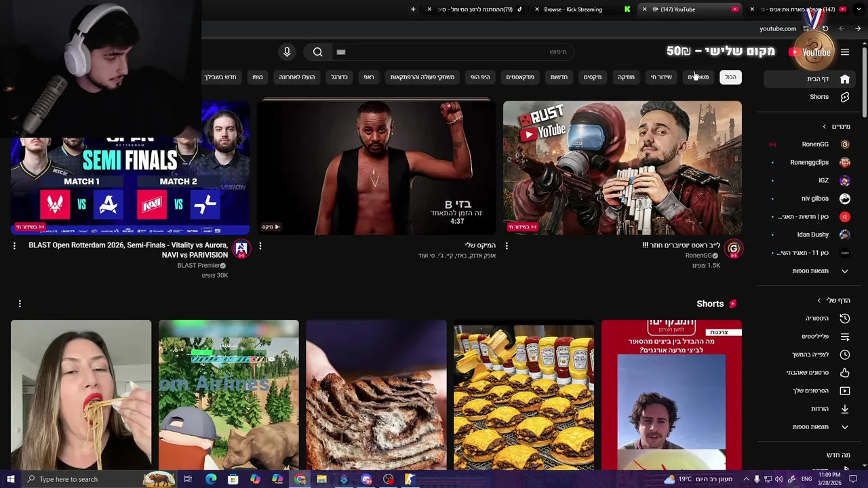
Task: Open the woman eating spaghetti Short
Action: click(81, 395)
